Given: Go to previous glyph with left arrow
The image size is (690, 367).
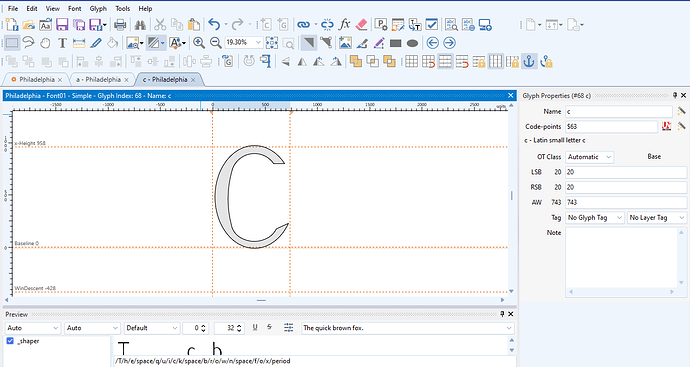Looking at the screenshot, I should (433, 43).
